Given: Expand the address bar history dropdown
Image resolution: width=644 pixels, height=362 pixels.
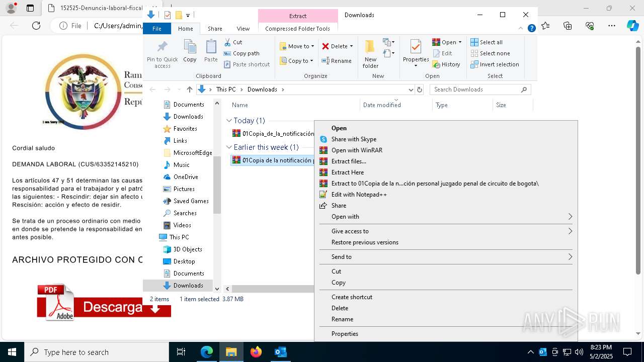Looking at the screenshot, I should pyautogui.click(x=411, y=89).
